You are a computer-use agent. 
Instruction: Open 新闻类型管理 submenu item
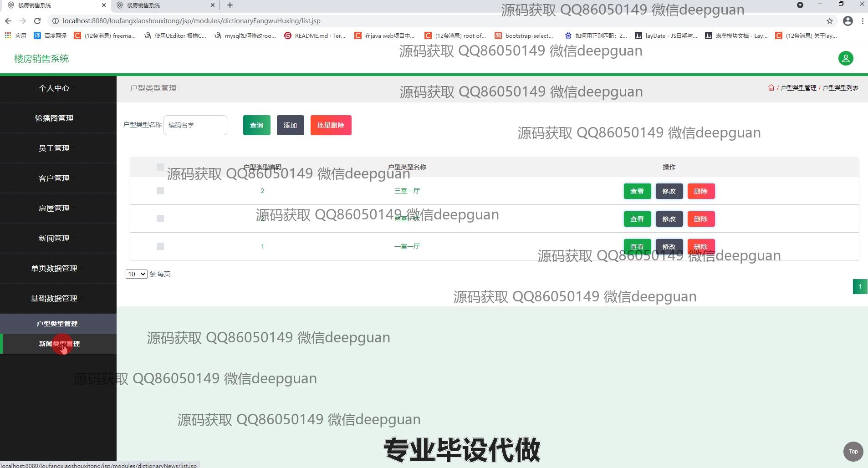pyautogui.click(x=59, y=344)
